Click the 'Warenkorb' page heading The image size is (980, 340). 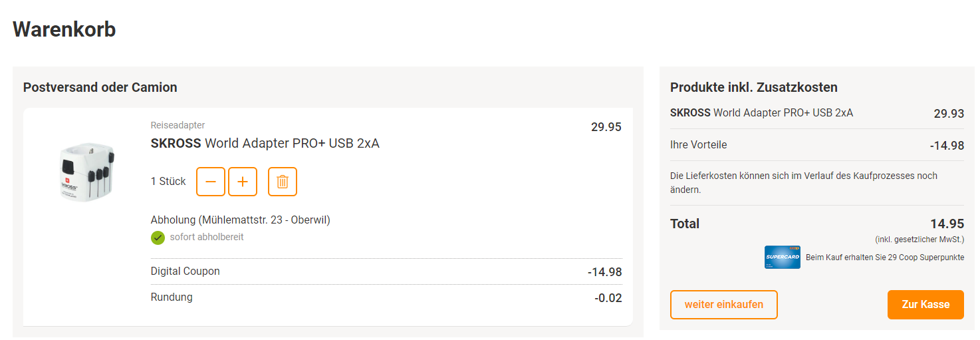[64, 29]
